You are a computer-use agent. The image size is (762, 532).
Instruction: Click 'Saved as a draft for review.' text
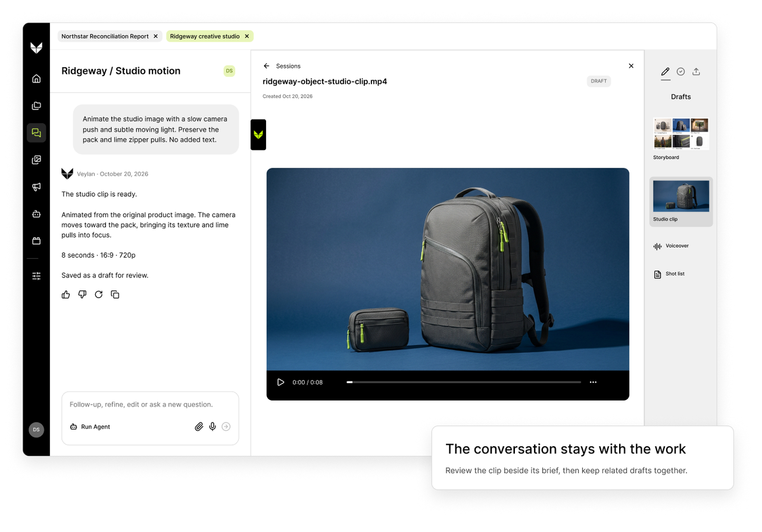[x=105, y=276]
